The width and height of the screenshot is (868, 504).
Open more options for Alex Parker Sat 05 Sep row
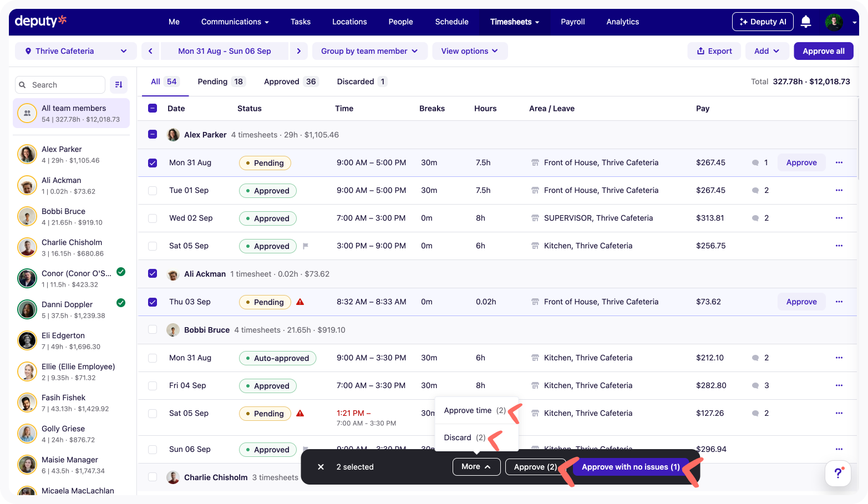coord(839,246)
